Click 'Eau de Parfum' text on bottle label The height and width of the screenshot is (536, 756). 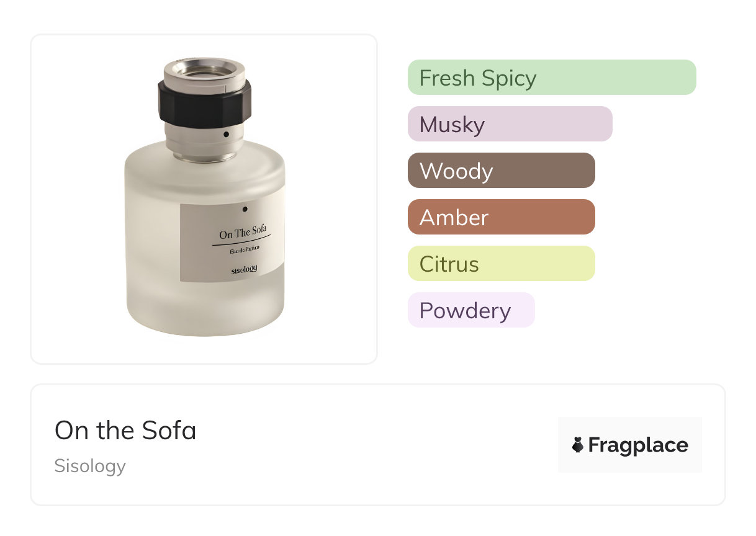point(243,249)
